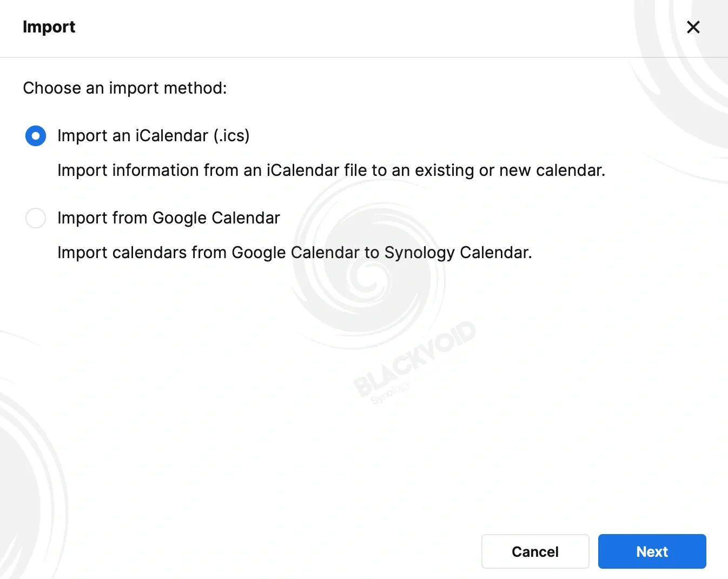Click the header divider below the Import title
The image size is (728, 579).
(364, 57)
